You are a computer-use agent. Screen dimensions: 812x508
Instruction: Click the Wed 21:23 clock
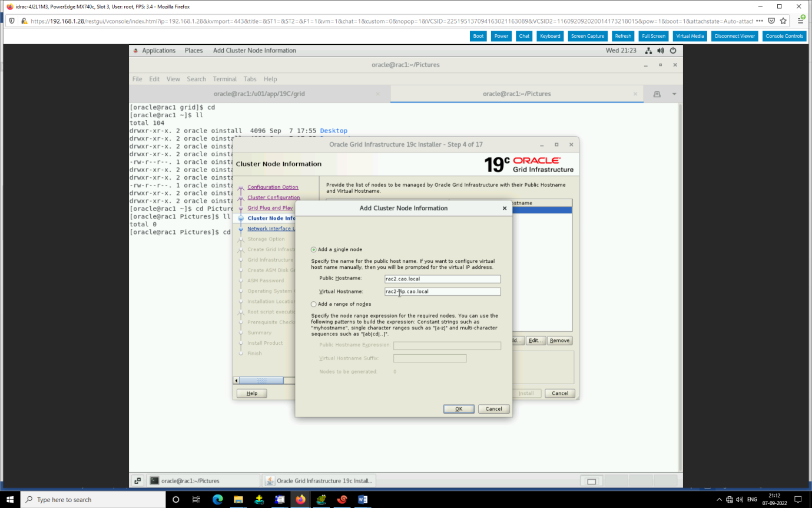tap(621, 51)
